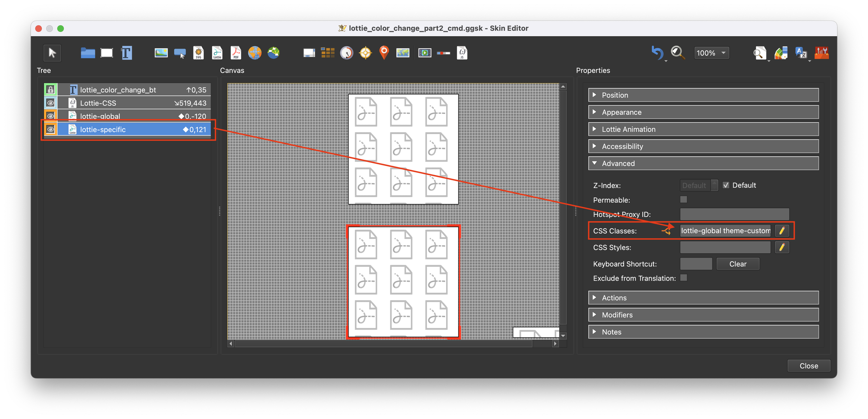The image size is (868, 419).
Task: Hide the Lottie-CSS element via eye icon
Action: pyautogui.click(x=51, y=103)
